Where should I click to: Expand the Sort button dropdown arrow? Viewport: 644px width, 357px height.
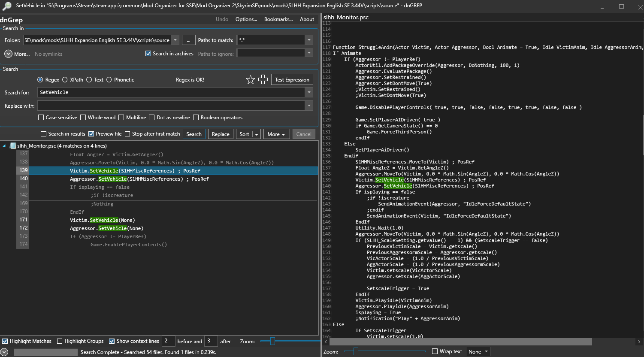coord(257,134)
